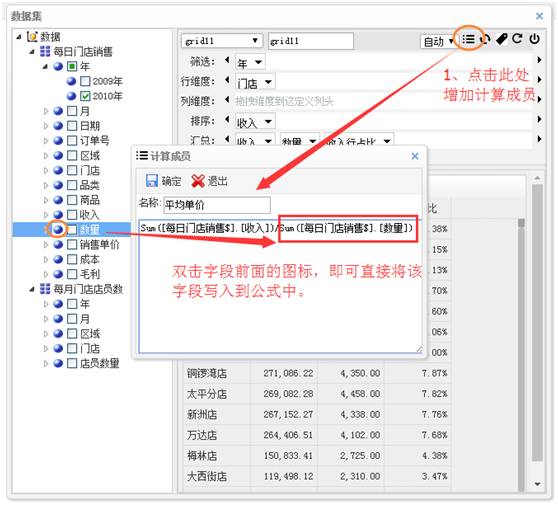Click the 名称 input field
This screenshot has height=507, width=558.
pos(217,205)
